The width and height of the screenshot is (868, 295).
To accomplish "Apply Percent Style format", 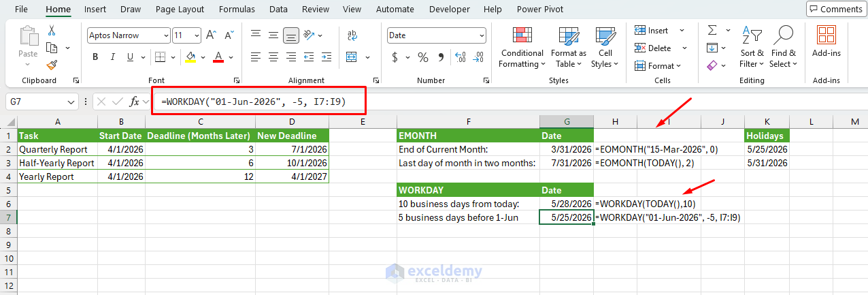I will [422, 57].
